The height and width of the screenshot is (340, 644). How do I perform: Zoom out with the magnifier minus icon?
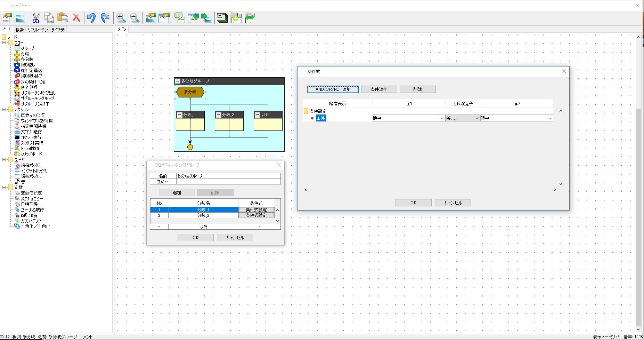tap(134, 18)
